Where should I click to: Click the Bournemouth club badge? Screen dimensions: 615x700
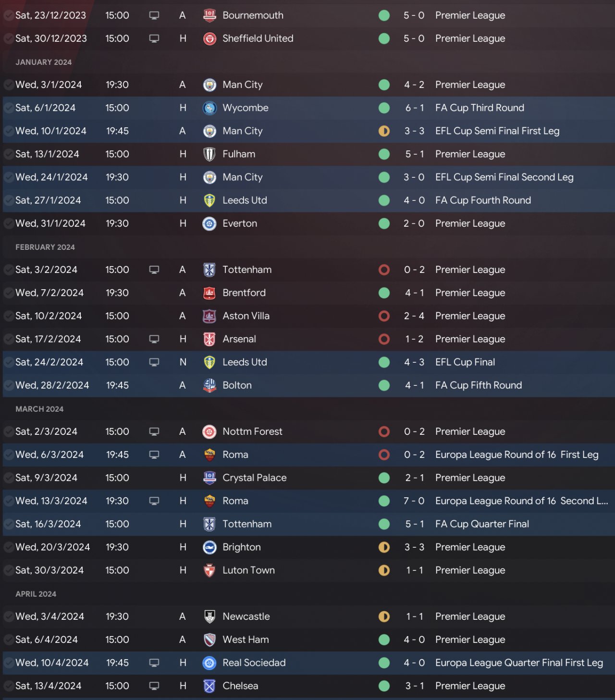tap(209, 15)
